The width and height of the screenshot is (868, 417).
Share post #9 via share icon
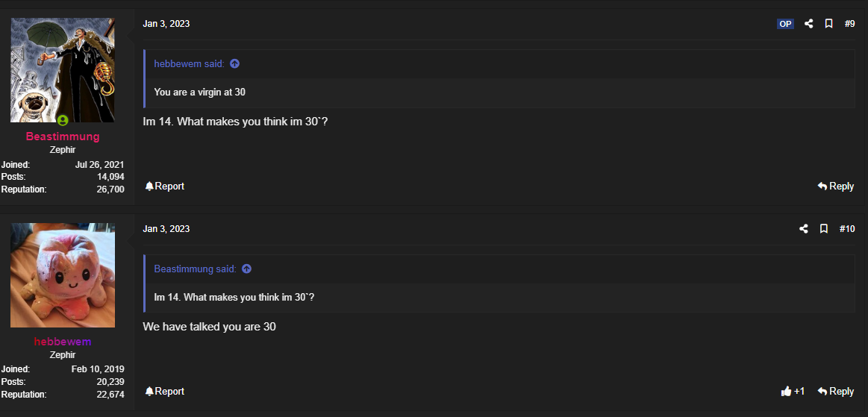(809, 24)
